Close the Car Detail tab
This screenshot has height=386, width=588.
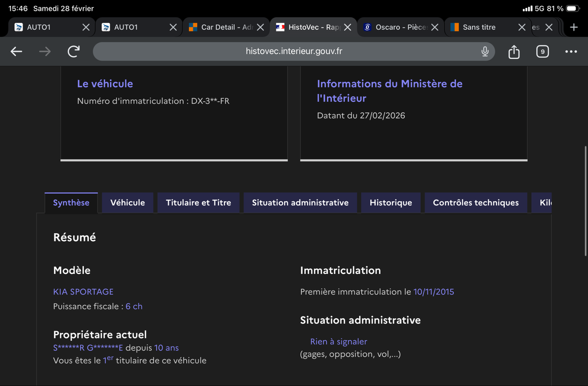[260, 27]
